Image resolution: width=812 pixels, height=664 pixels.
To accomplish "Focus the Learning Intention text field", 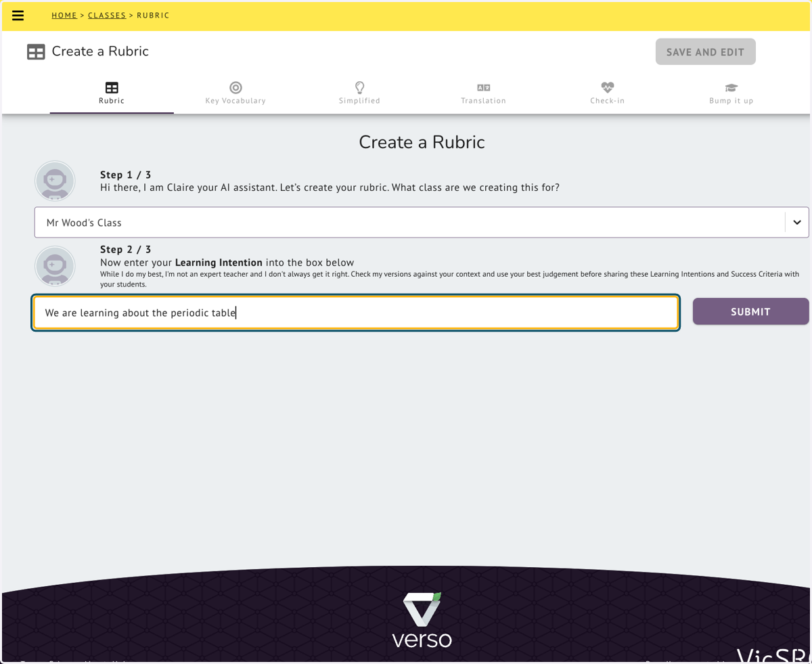I will [x=356, y=313].
